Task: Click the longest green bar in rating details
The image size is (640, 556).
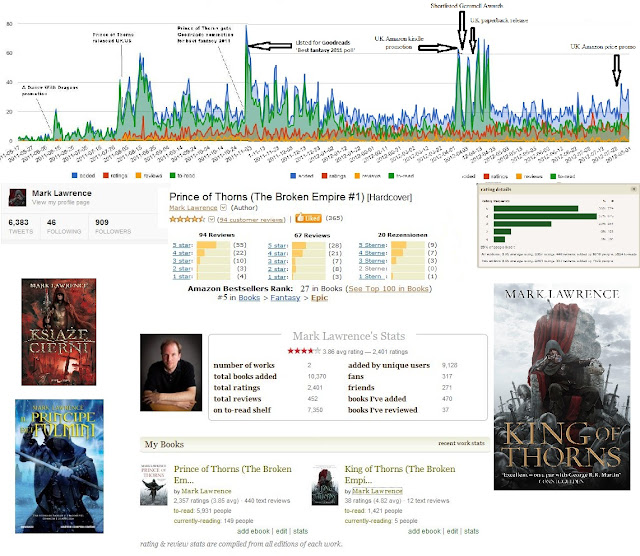Action: (x=545, y=216)
